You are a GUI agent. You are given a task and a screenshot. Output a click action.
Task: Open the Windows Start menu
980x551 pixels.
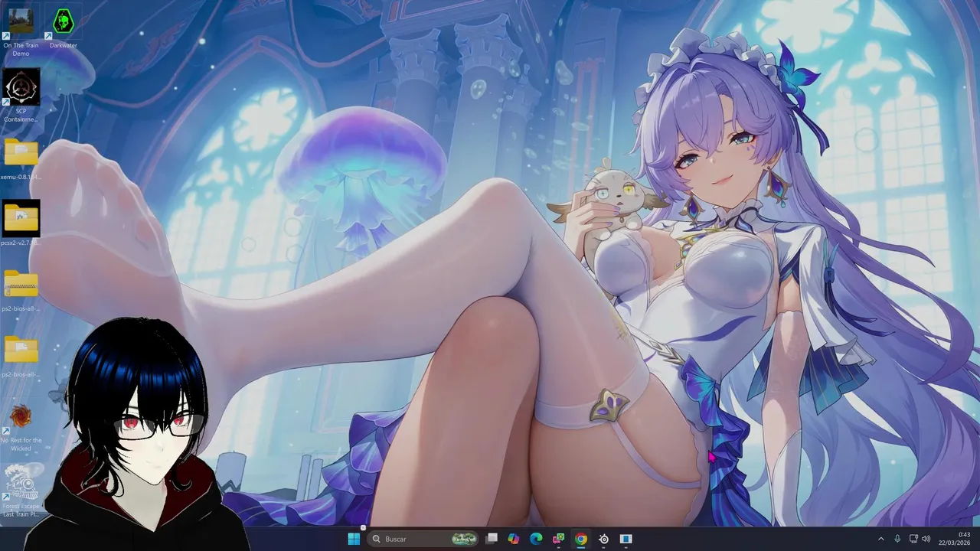(354, 539)
